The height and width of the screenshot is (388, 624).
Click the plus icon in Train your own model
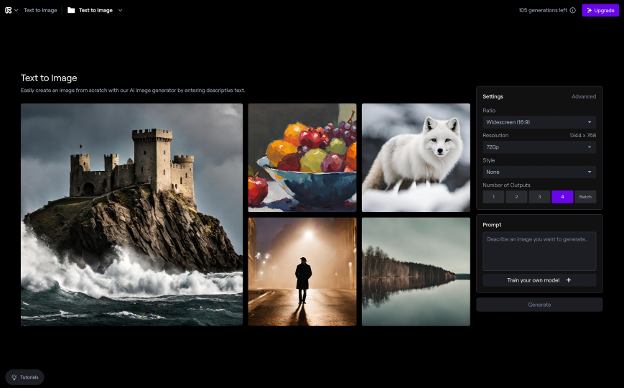click(x=568, y=280)
